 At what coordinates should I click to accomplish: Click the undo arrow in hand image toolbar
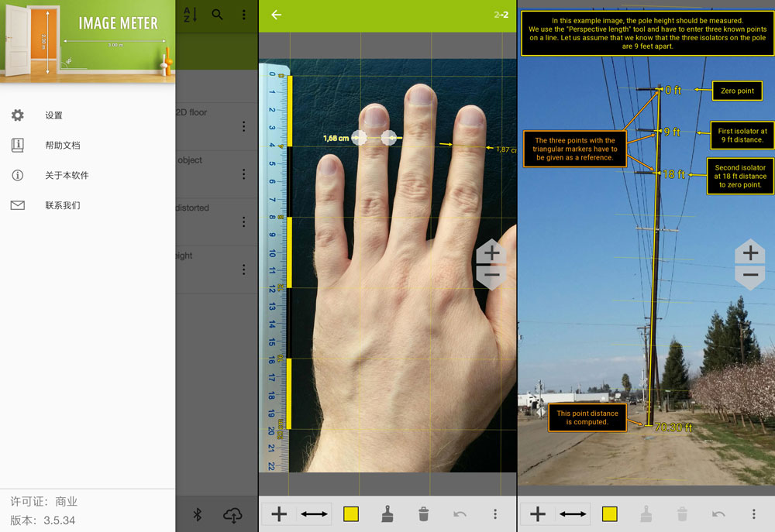(460, 514)
